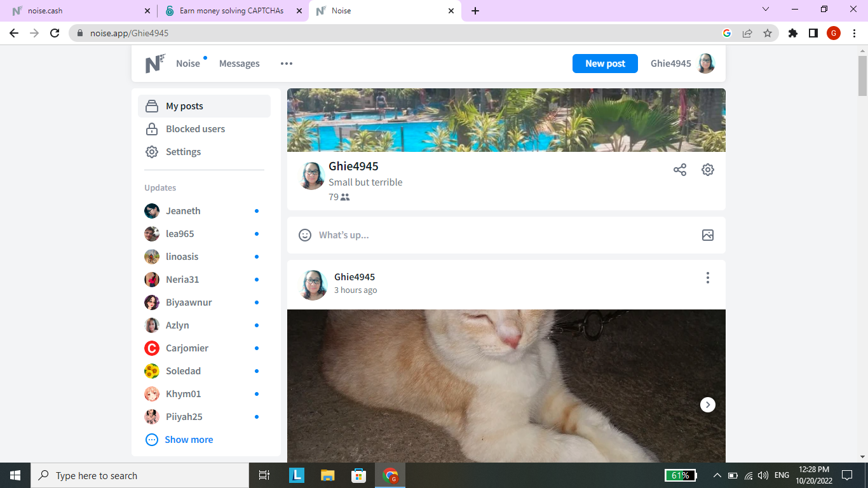Click the Azlyn avatar
This screenshot has width=868, height=488.
(152, 325)
